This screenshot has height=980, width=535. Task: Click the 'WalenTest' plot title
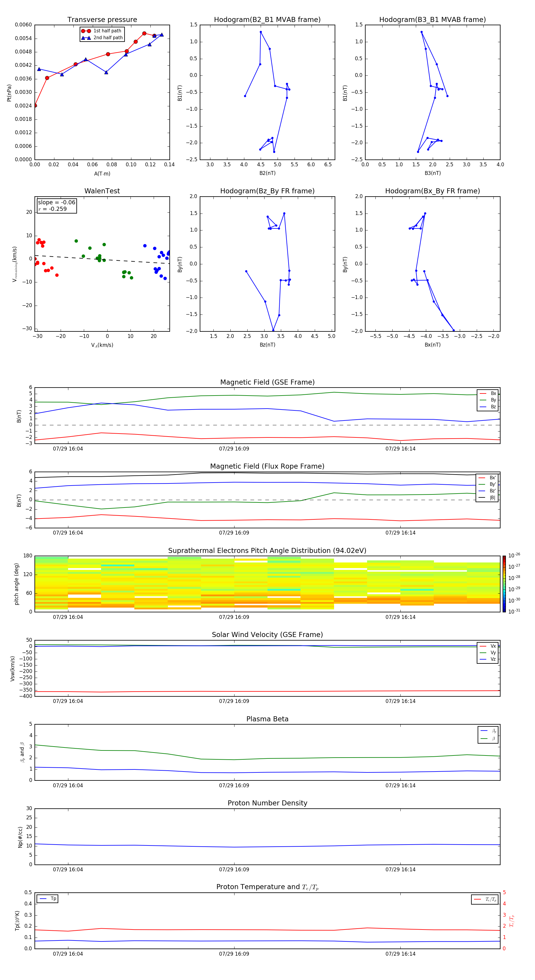pos(102,191)
